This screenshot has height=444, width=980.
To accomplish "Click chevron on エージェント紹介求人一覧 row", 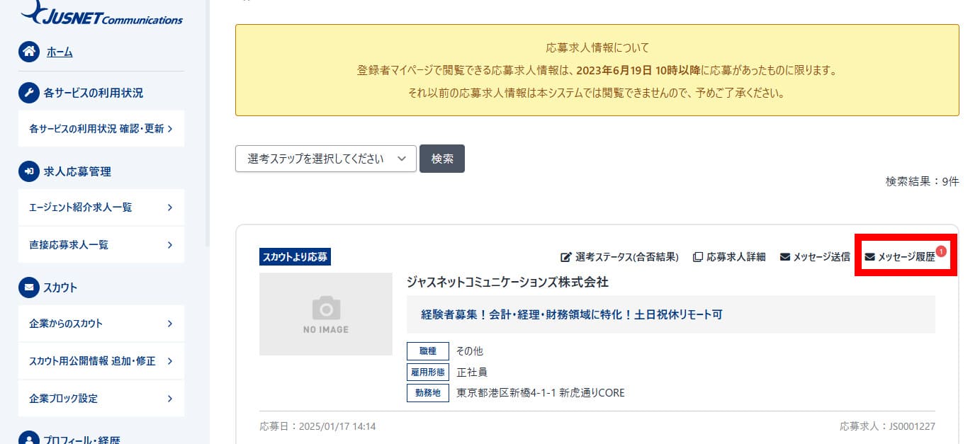I will click(x=170, y=207).
